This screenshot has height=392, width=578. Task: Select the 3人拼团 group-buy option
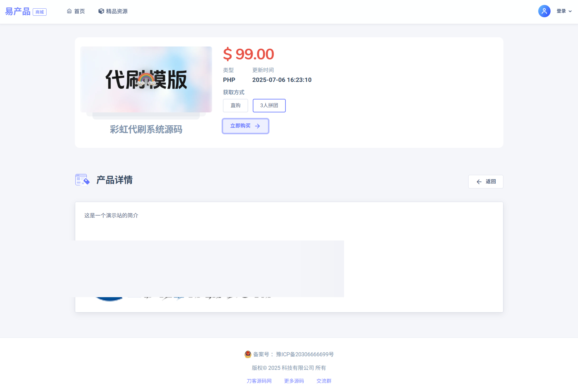coord(269,106)
